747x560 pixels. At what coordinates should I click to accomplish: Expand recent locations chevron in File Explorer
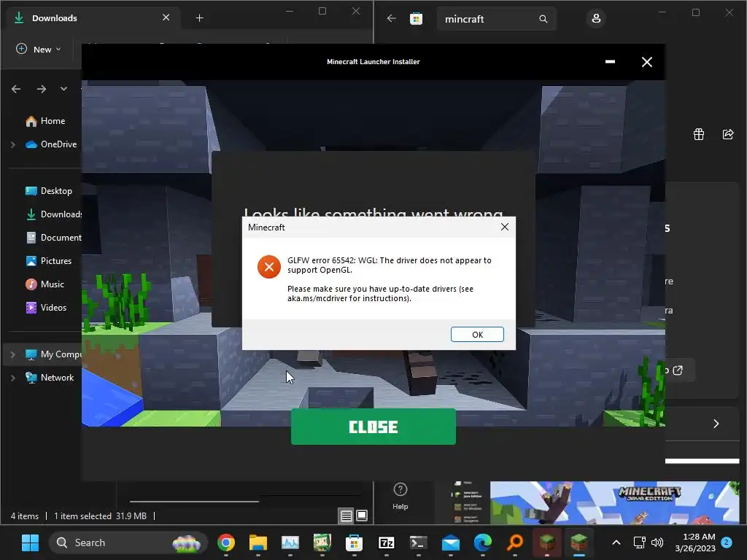tap(63, 89)
